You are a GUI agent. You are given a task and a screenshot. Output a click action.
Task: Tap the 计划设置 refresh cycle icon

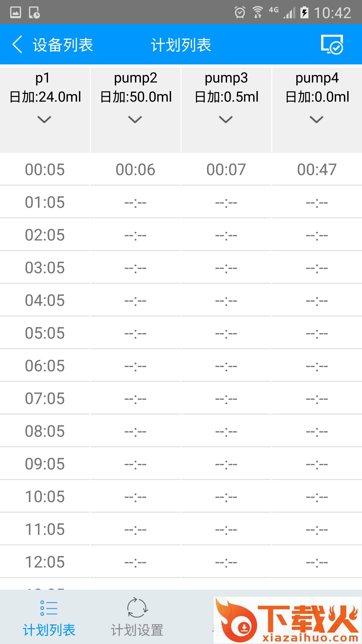tap(137, 608)
